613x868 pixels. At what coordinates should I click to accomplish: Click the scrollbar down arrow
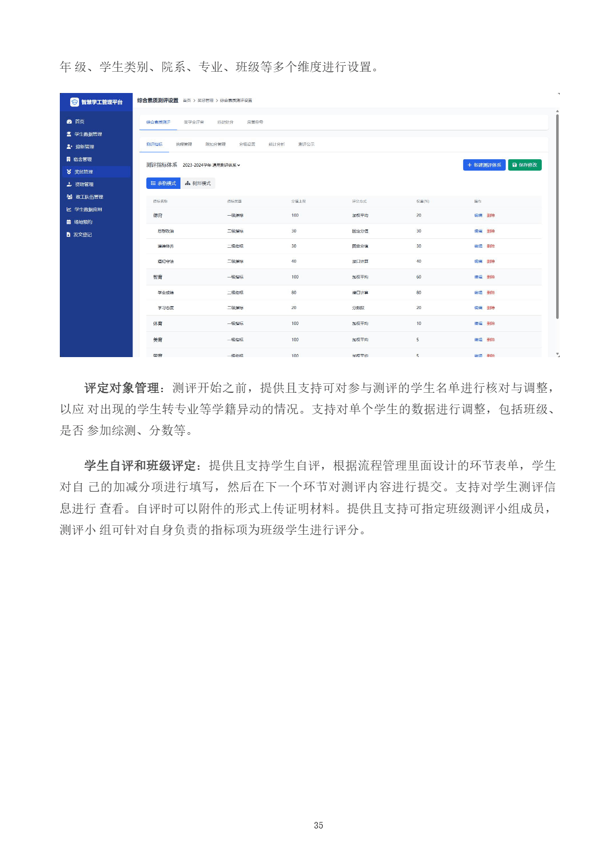(558, 354)
